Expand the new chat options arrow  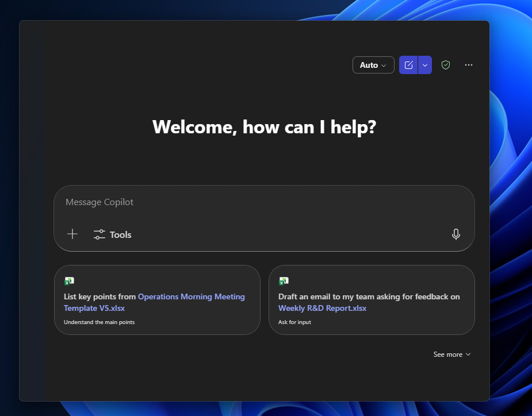pos(425,65)
